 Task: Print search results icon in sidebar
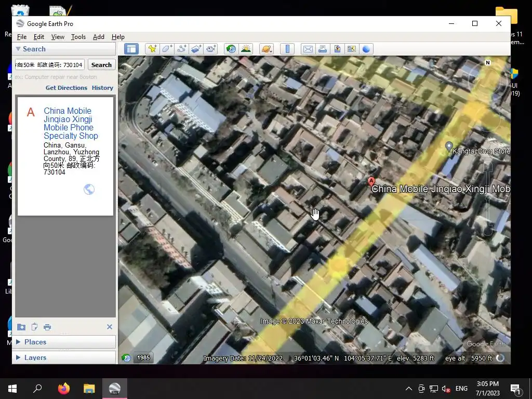point(47,327)
